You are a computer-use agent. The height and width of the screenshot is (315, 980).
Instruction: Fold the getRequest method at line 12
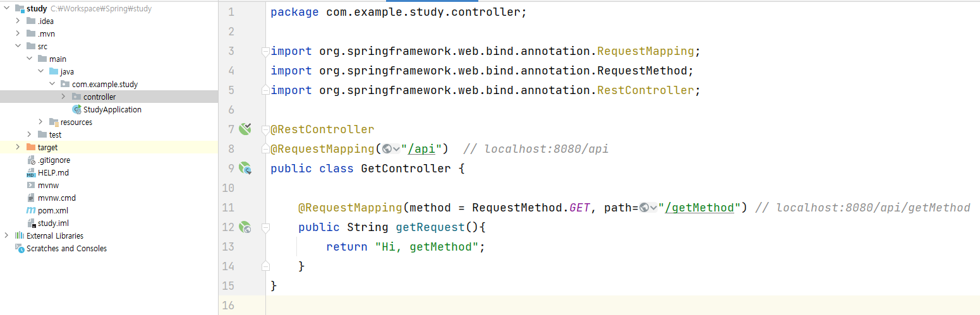pos(265,227)
